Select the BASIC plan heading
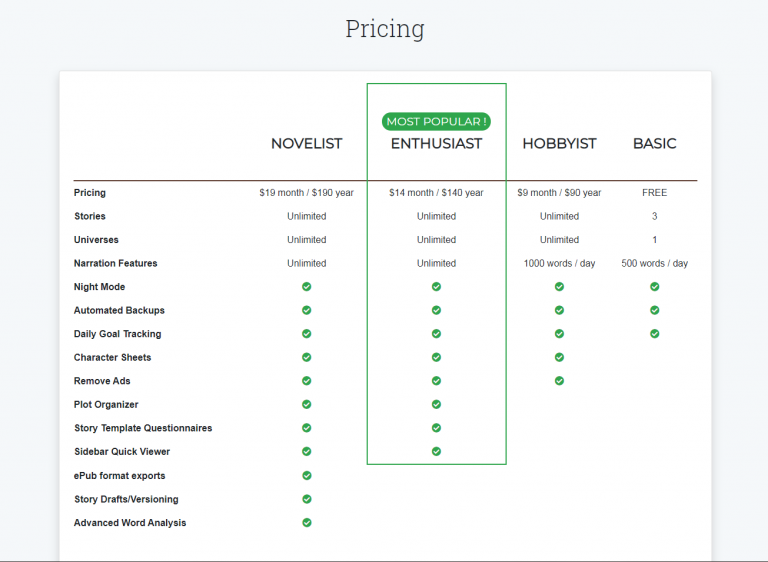This screenshot has width=768, height=562. 654,144
